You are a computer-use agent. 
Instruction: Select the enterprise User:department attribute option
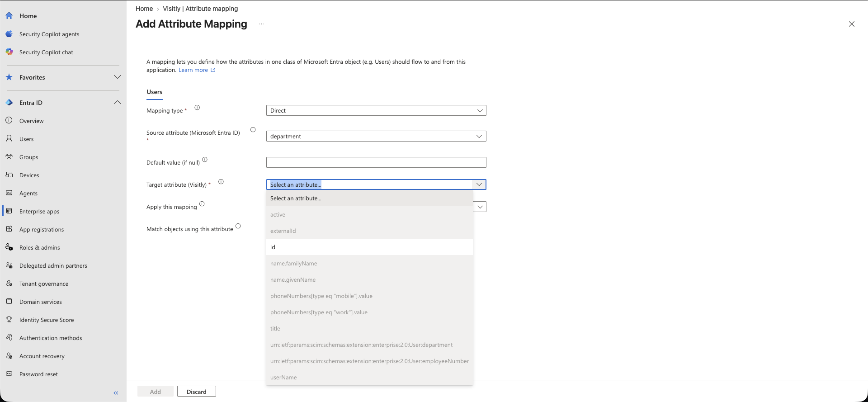coord(369,345)
